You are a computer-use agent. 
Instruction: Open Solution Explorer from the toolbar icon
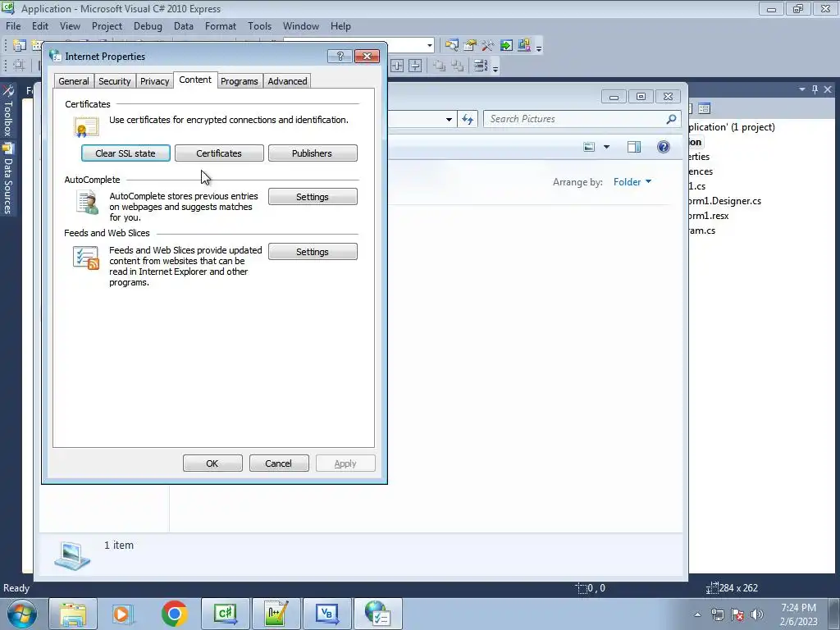452,46
